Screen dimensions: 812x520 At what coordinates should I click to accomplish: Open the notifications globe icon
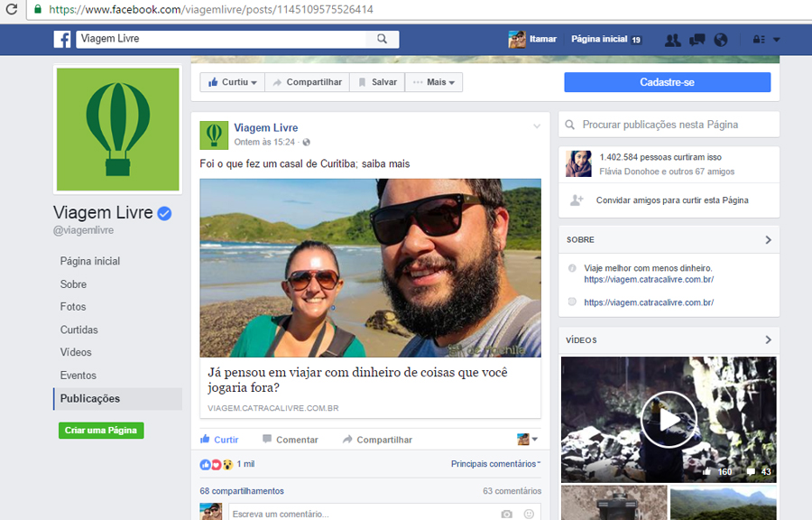(720, 40)
